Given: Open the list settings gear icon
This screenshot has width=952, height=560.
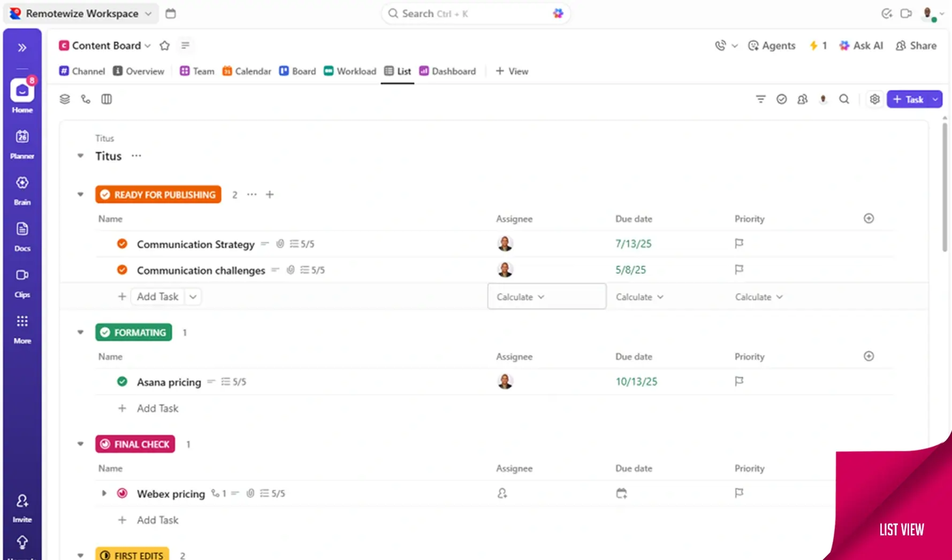Looking at the screenshot, I should (874, 99).
